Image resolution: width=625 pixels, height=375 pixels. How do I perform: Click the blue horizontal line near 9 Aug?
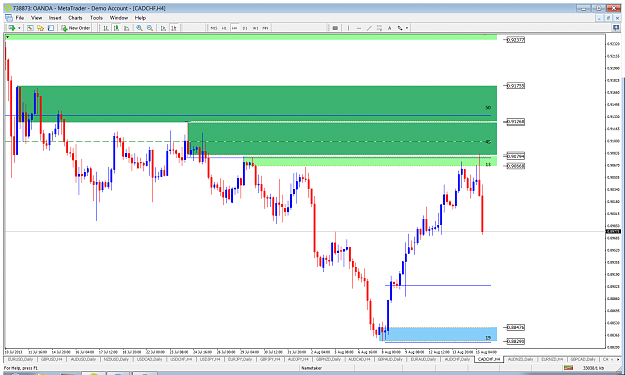(438, 285)
